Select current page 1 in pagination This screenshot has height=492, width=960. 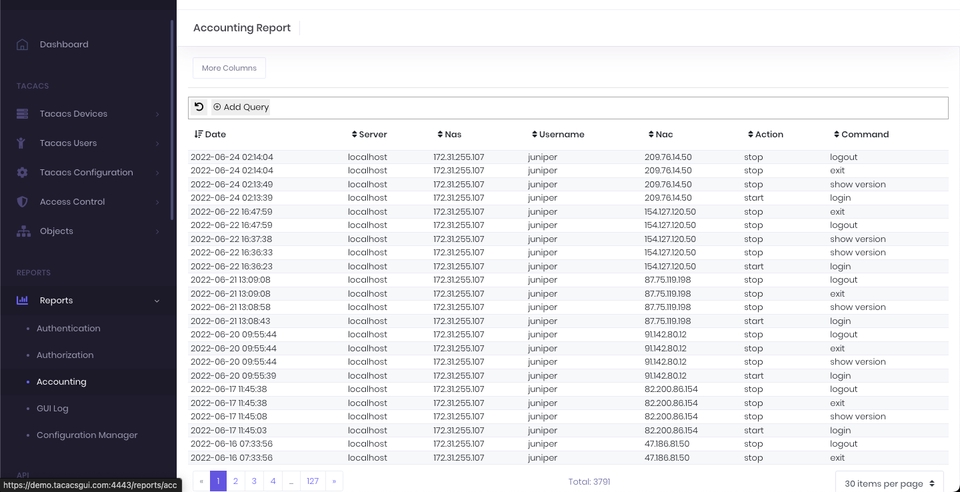(218, 481)
